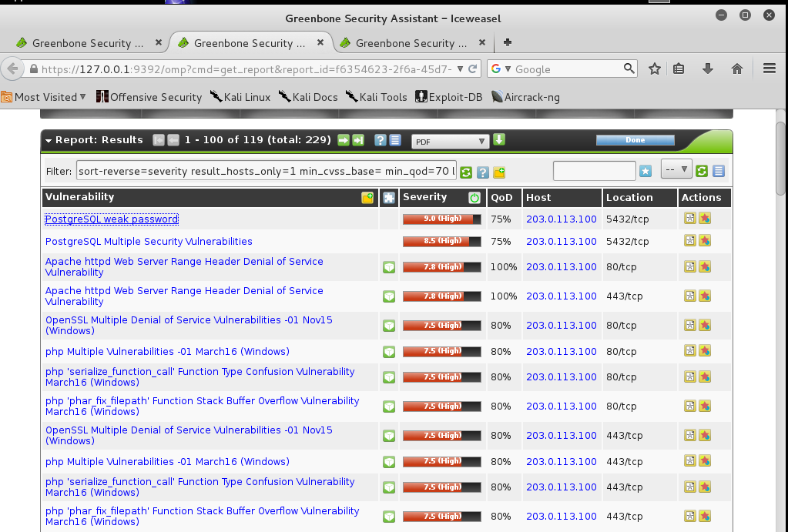This screenshot has height=532, width=788.
Task: Click solution icon for php serialize_function_call 443/tcp
Action: pyautogui.click(x=389, y=487)
